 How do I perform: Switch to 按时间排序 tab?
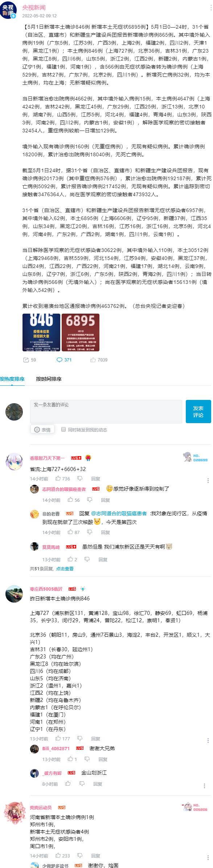tap(49, 379)
